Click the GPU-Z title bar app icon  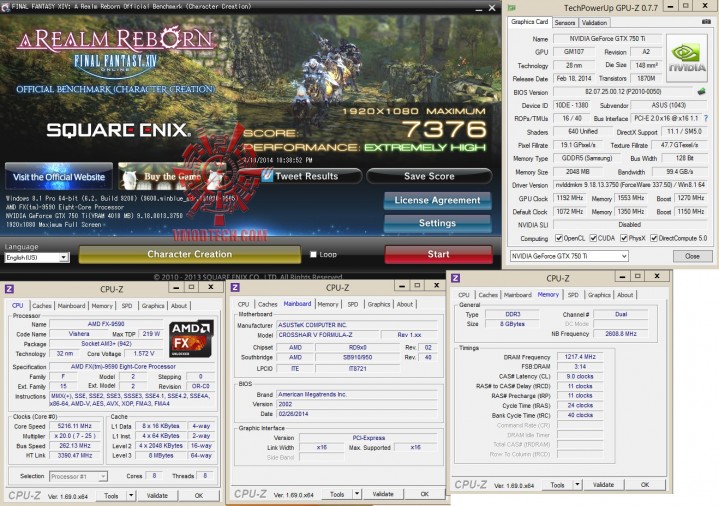512,7
